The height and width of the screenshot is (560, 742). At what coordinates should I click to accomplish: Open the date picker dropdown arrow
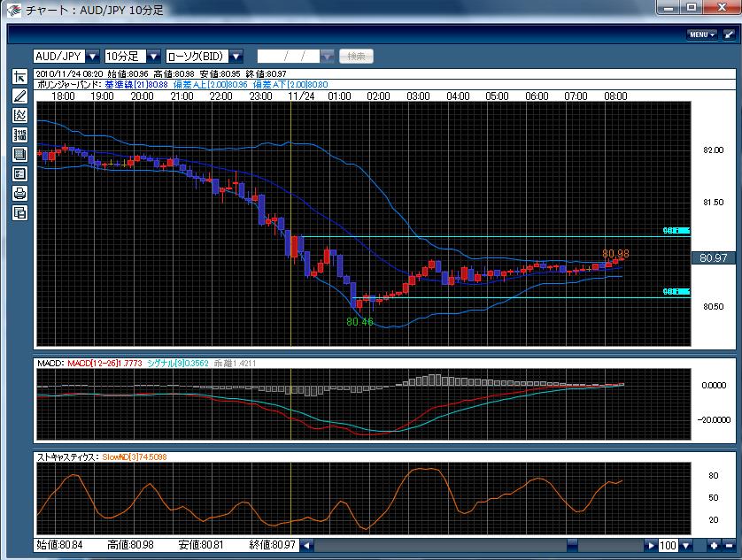coord(327,57)
